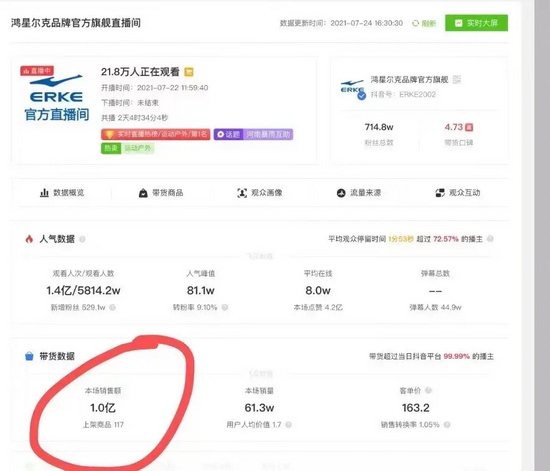Click the 61.3w 本场销量 value
This screenshot has height=471, width=550.
pyautogui.click(x=259, y=408)
